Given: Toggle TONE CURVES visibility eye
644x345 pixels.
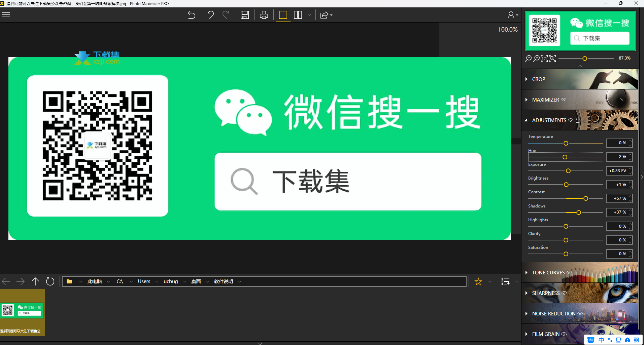Looking at the screenshot, I should pyautogui.click(x=569, y=272).
